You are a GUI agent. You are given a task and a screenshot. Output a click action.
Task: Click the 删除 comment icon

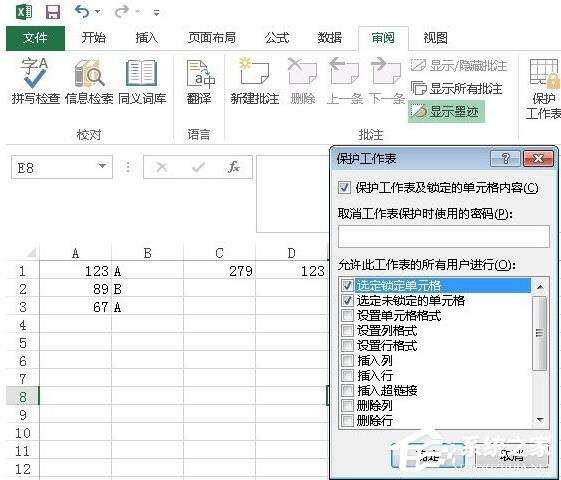(303, 81)
